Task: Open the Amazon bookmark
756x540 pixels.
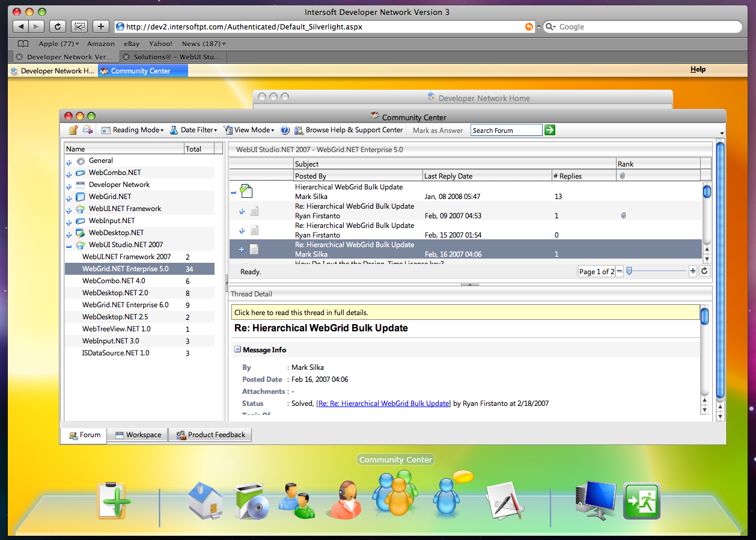Action: pos(101,44)
